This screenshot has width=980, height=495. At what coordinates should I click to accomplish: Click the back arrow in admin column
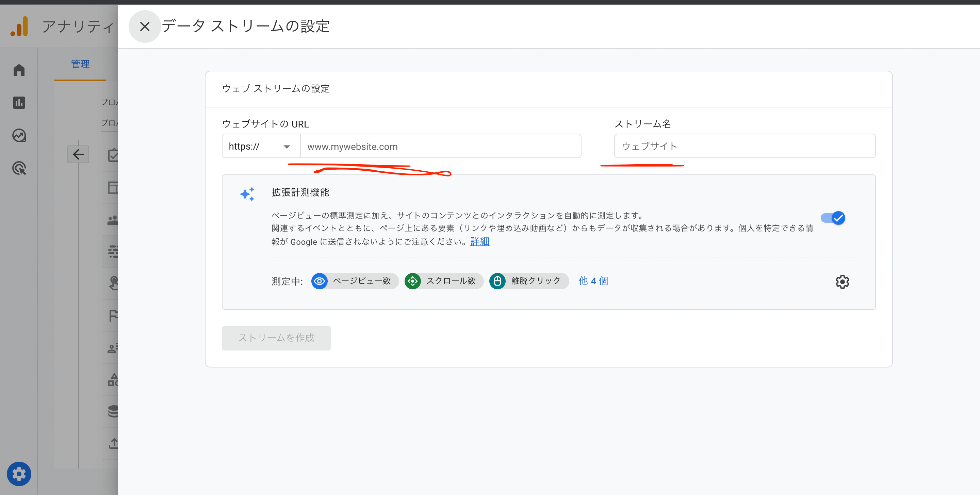click(78, 154)
